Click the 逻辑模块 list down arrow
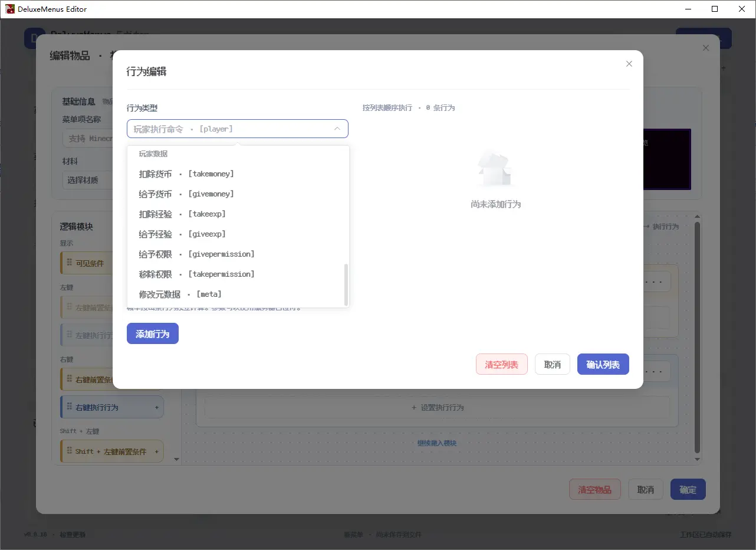This screenshot has height=550, width=756. point(176,459)
